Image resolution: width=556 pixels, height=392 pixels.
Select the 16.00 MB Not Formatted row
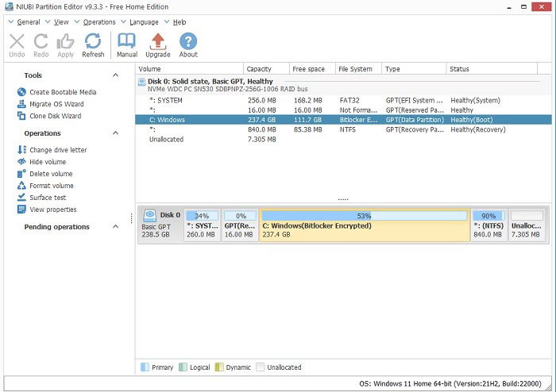pos(343,110)
